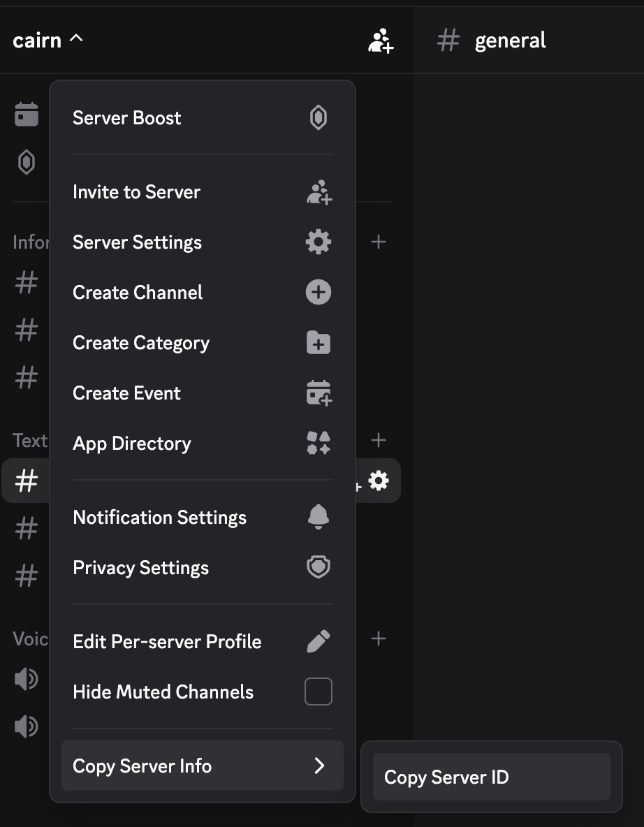Click the Create Event calendar-plus icon
The image size is (644, 827).
coord(319,393)
